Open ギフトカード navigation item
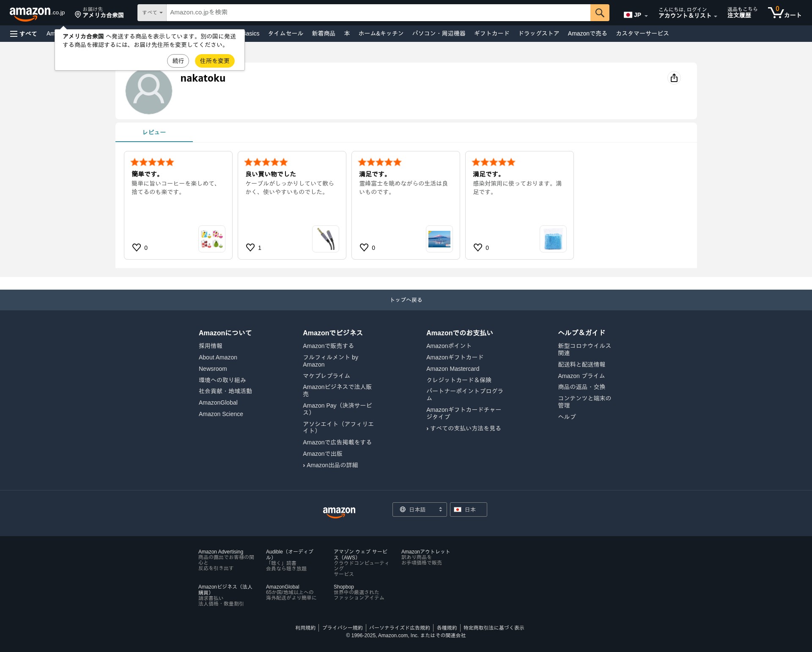 [492, 33]
